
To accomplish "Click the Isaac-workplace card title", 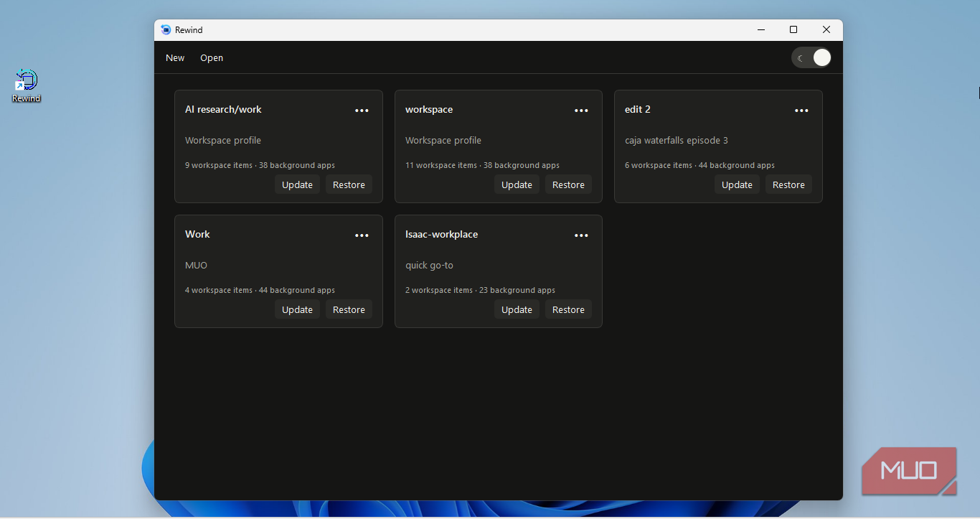I will click(441, 234).
